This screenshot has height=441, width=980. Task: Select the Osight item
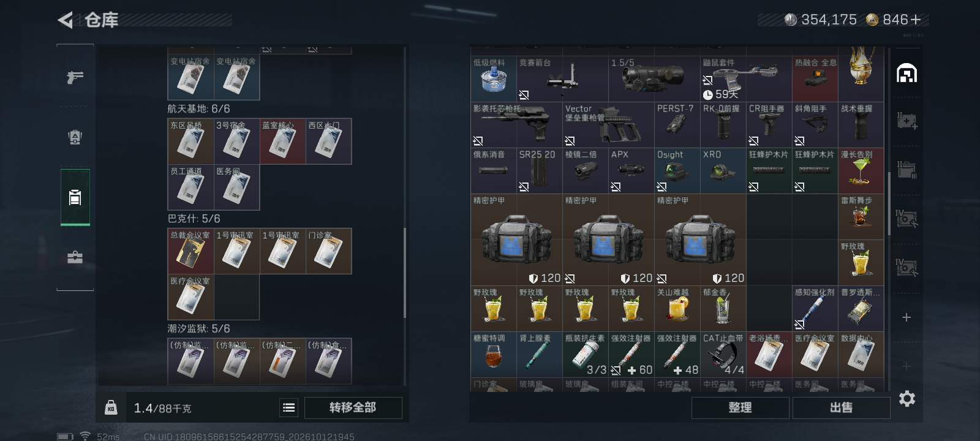coord(677,170)
